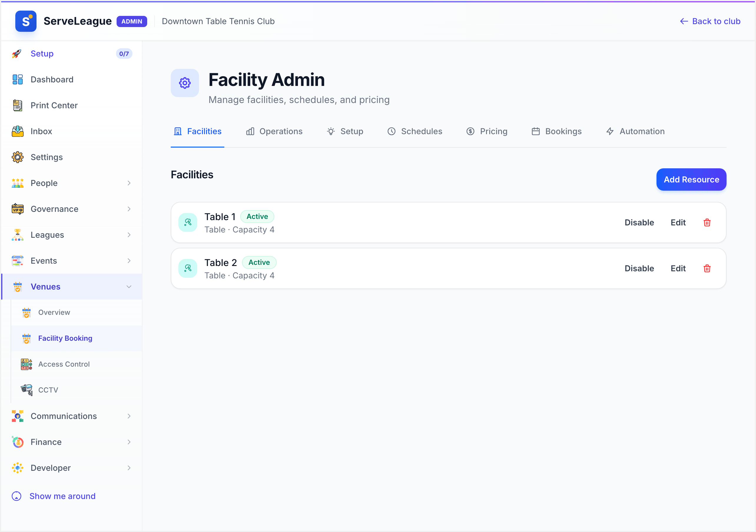Viewport: 756px width, 532px height.
Task: Click the Facility Booking submenu icon
Action: click(x=26, y=338)
